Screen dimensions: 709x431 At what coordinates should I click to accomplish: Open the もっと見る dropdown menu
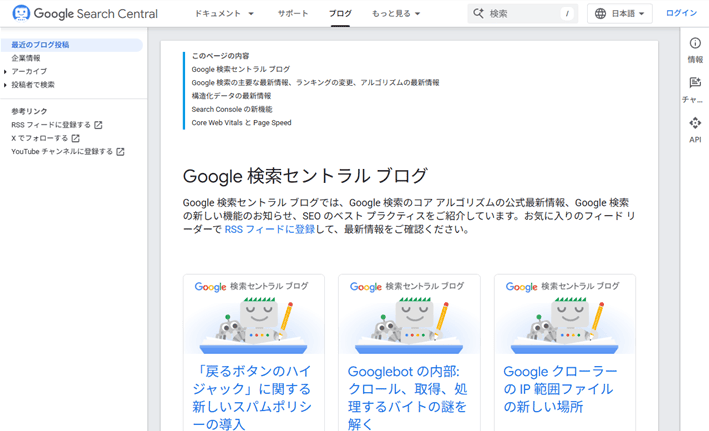point(396,14)
